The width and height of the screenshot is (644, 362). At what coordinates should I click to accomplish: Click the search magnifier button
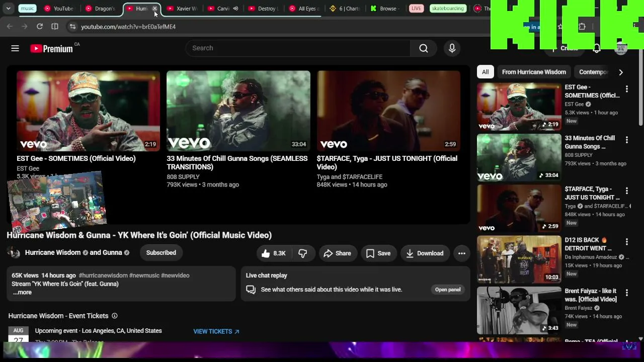pos(424,48)
